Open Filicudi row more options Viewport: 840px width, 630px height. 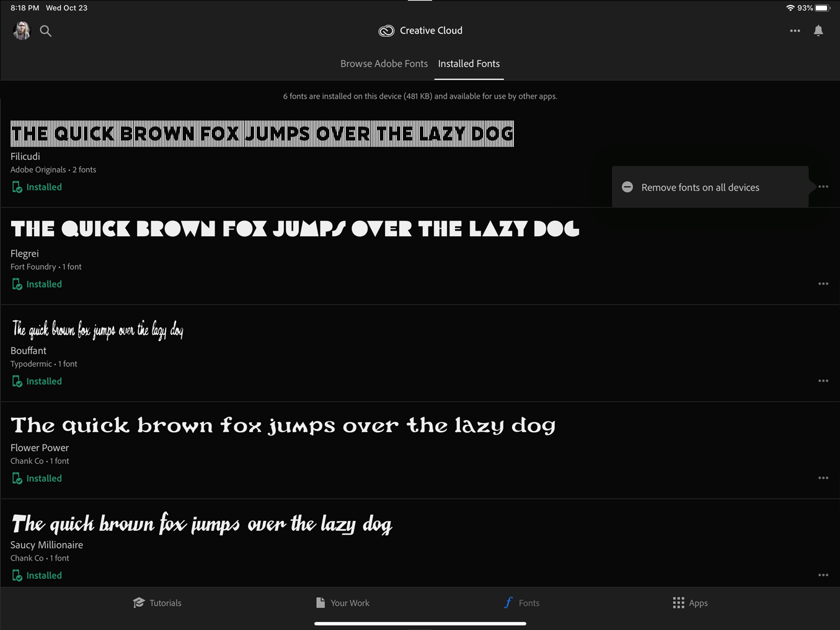coord(823,187)
